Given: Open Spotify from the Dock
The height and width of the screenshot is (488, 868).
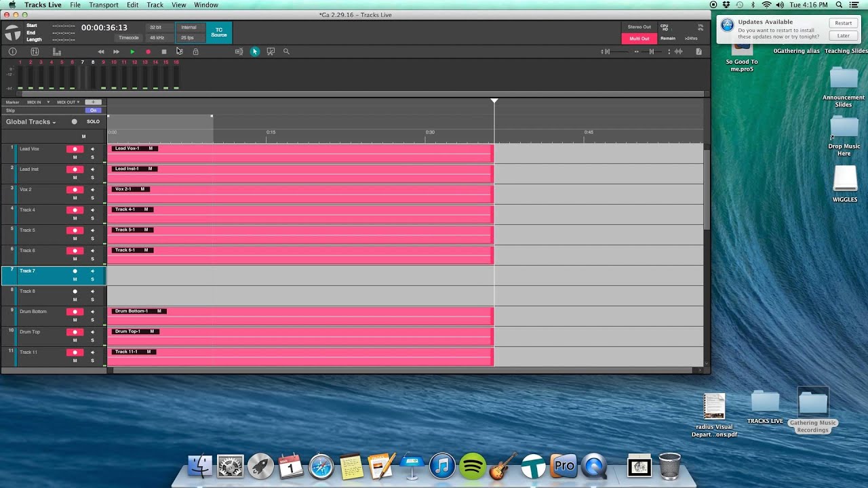Looking at the screenshot, I should (473, 466).
